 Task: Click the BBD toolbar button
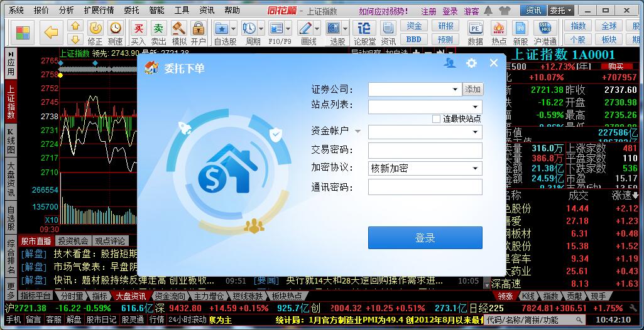(x=414, y=40)
